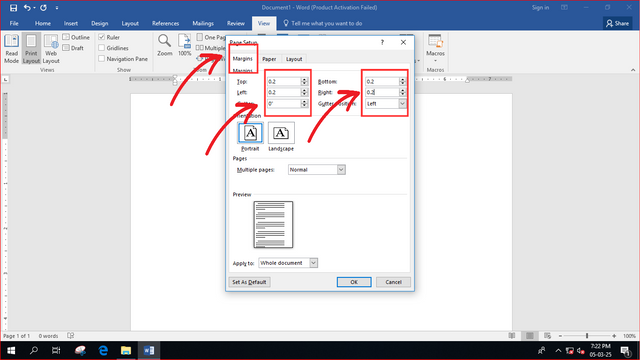Click Cancel in Page Setup
The height and width of the screenshot is (360, 640).
[393, 282]
